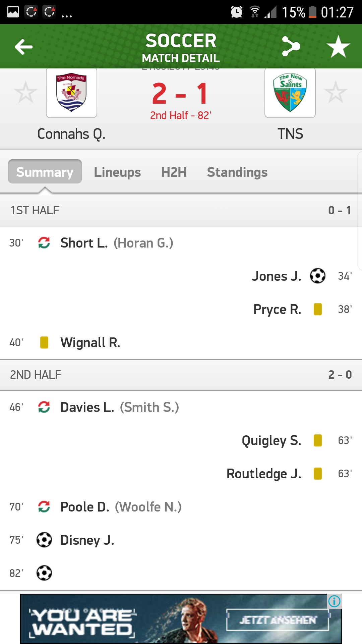The height and width of the screenshot is (644, 362).
Task: Tap the yellow card beside Wignall R.
Action: [x=44, y=342]
